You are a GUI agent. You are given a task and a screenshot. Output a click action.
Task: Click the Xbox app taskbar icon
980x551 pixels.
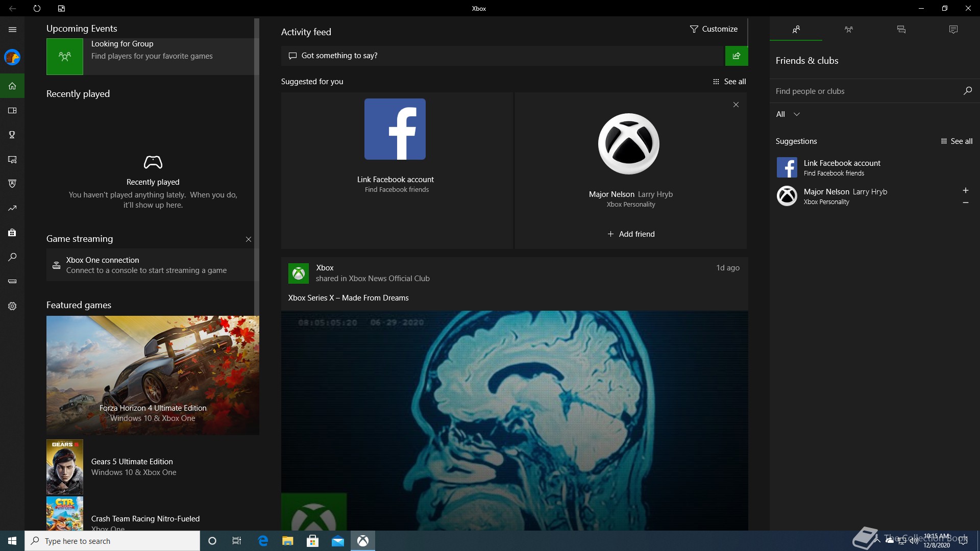pyautogui.click(x=363, y=541)
